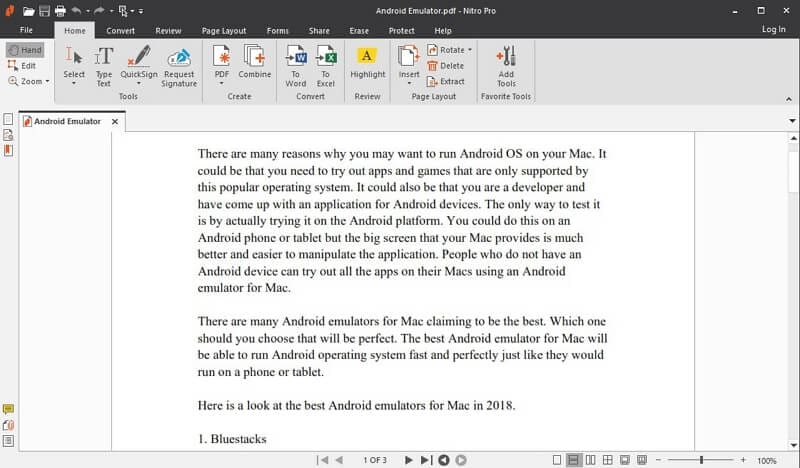Adjust the zoom level slider
Viewport: 800px width, 468px height.
click(x=702, y=460)
